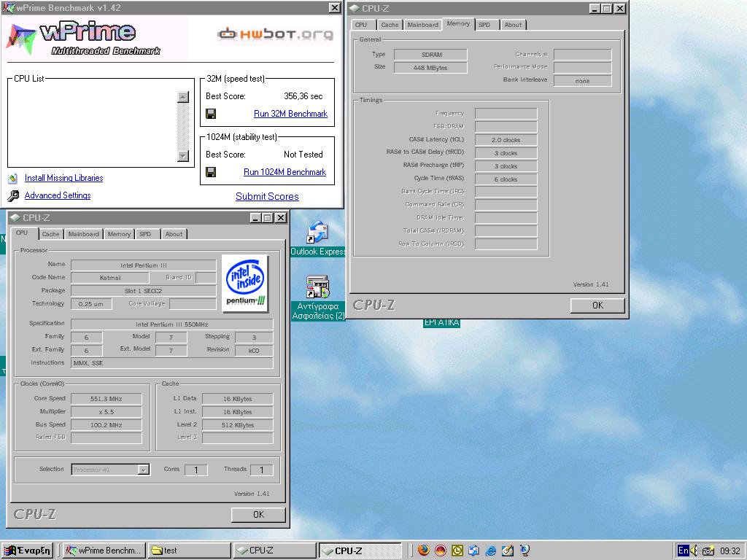Open Outlook Express from the quick launch bar
The image size is (747, 560).
(473, 551)
